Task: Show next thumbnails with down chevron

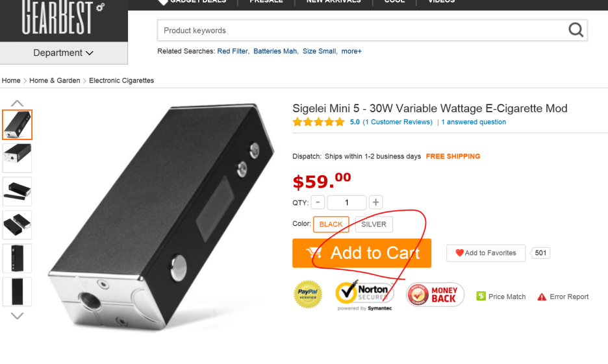Action: tap(17, 315)
